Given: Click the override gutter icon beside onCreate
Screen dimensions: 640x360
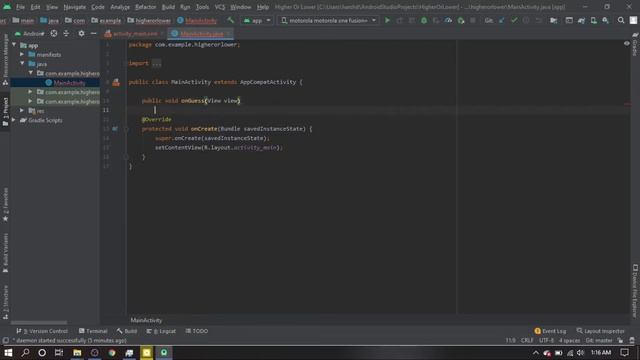Looking at the screenshot, I should 115,129.
